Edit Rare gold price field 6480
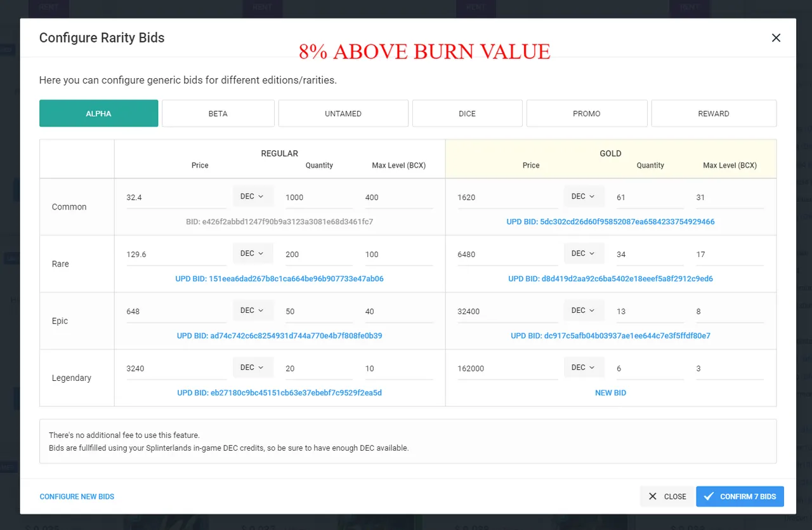 pyautogui.click(x=507, y=255)
